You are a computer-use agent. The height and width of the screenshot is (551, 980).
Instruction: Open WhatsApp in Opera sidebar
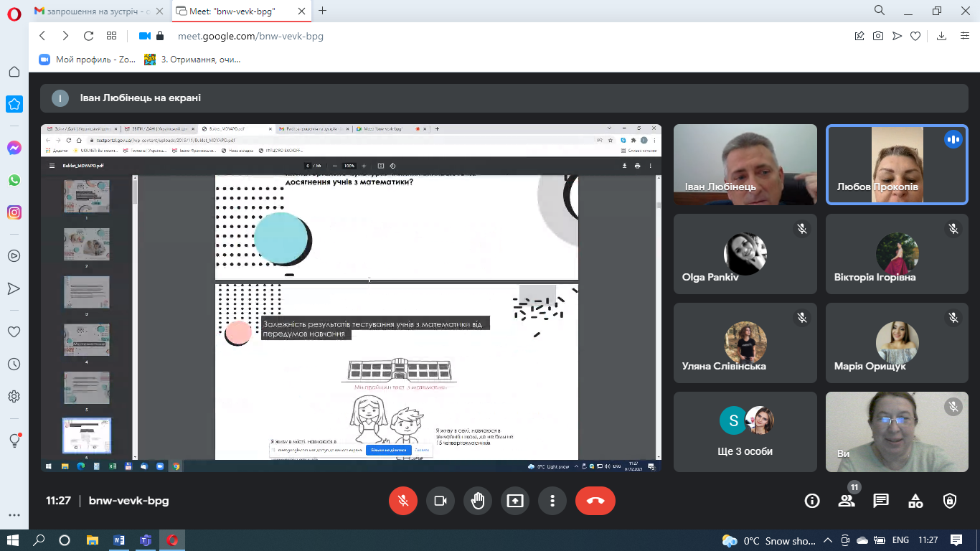[x=14, y=180]
